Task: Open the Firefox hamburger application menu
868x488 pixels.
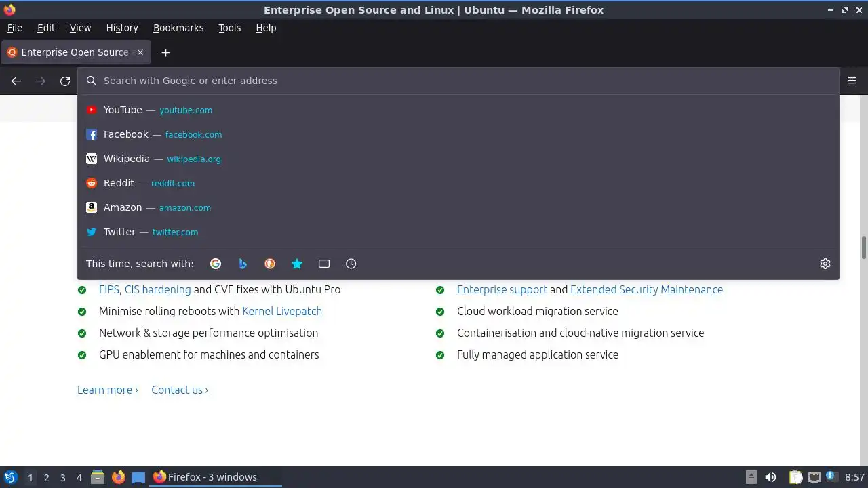Action: pos(852,81)
